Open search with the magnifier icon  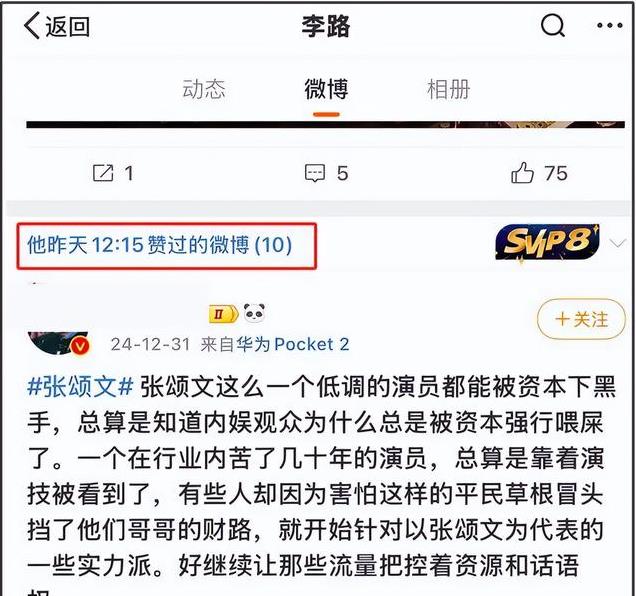pos(553,25)
